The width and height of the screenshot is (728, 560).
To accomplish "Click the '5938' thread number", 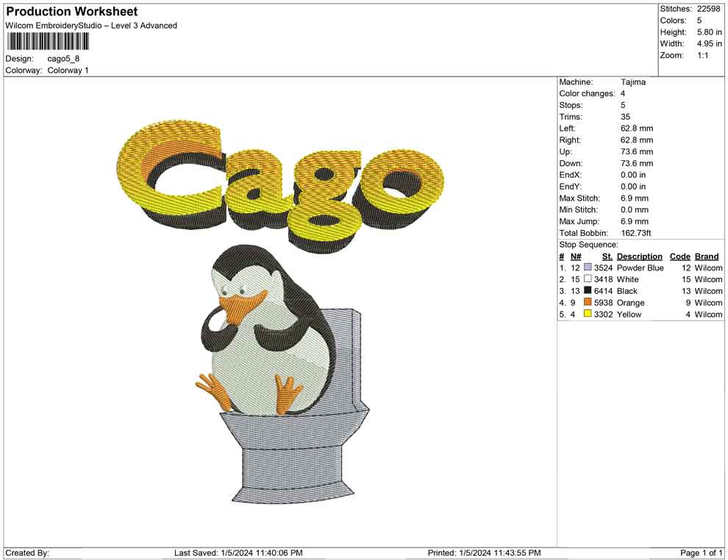I will (603, 303).
